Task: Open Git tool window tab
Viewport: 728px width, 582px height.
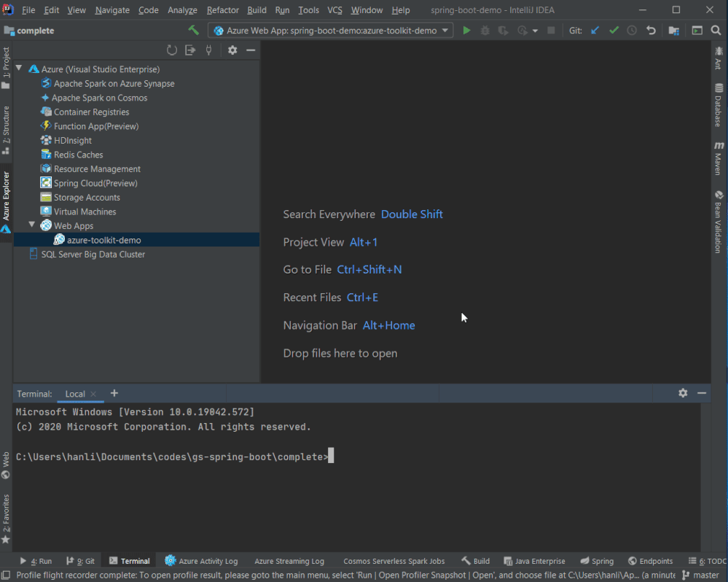Action: click(80, 561)
